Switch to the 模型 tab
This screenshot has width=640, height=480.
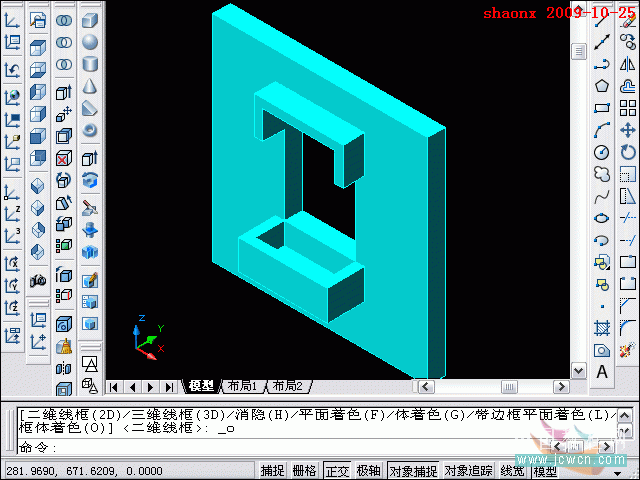pyautogui.click(x=202, y=386)
